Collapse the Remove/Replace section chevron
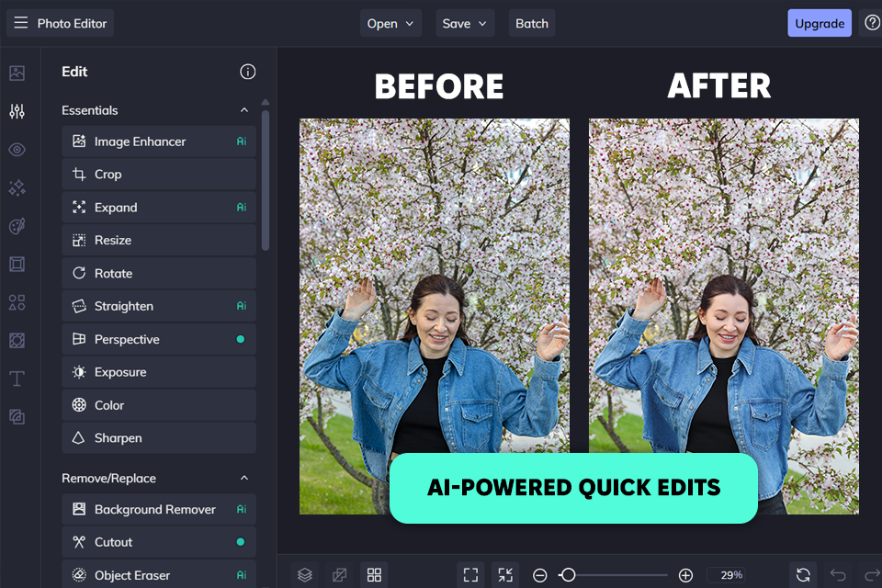This screenshot has width=882, height=588. (x=244, y=478)
